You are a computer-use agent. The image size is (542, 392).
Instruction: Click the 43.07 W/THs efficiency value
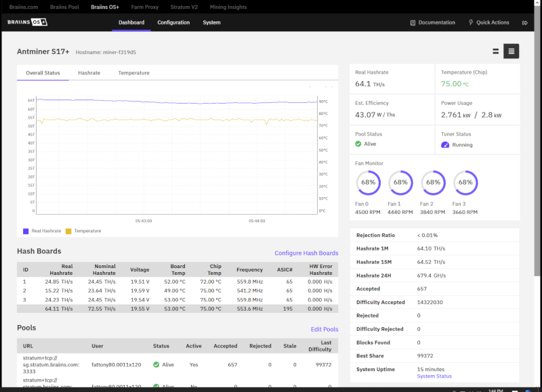coord(375,114)
